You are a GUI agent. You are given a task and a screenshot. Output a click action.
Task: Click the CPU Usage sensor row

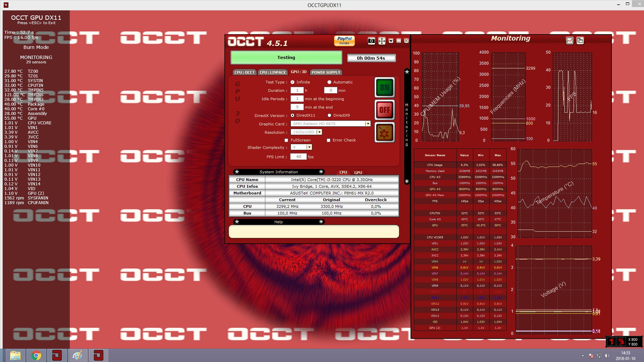pos(460,165)
